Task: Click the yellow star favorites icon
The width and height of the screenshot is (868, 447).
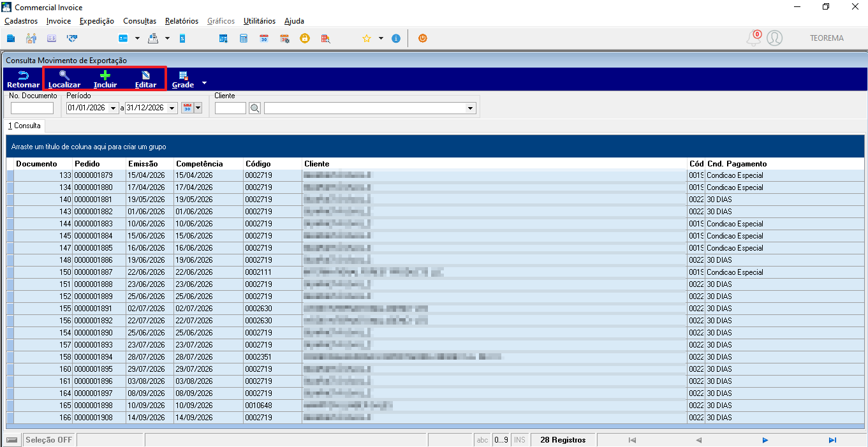Action: pos(367,38)
